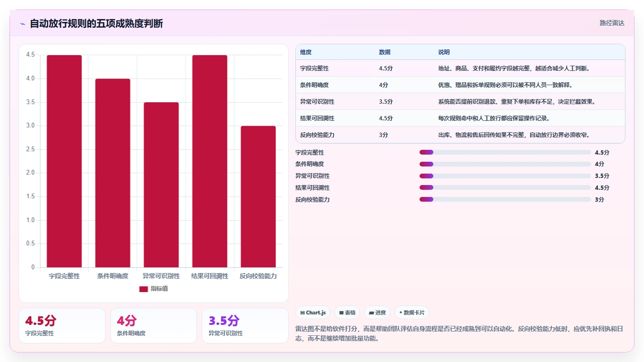Viewport: 644px width, 362px height.
Task: Click the 反向校验能力 bar in chart
Action: click(x=258, y=196)
